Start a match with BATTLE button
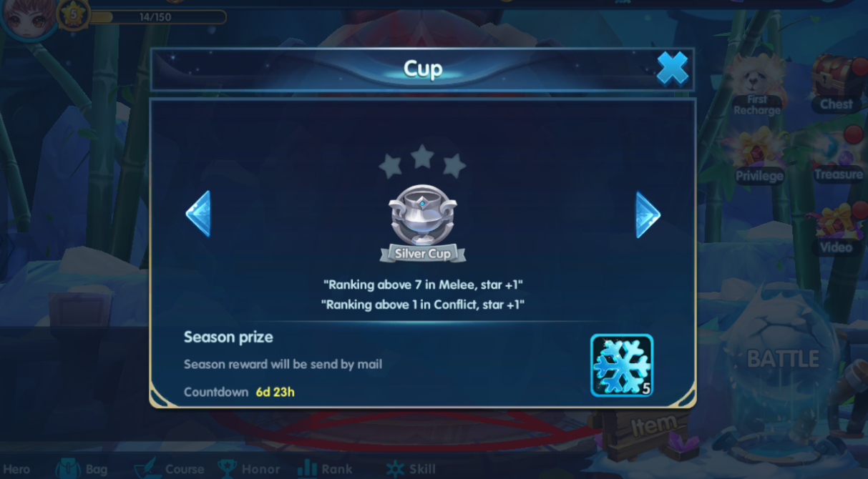 (783, 359)
